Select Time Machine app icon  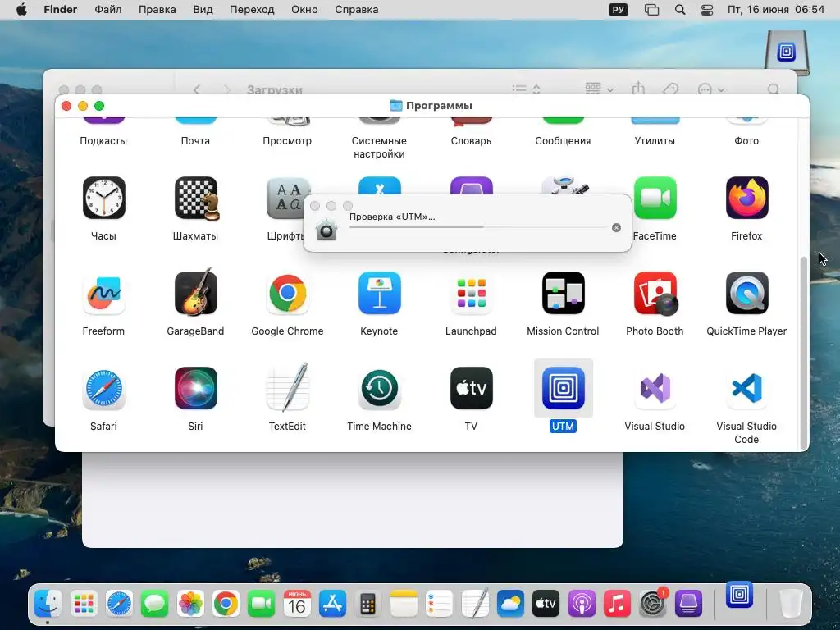tap(379, 388)
